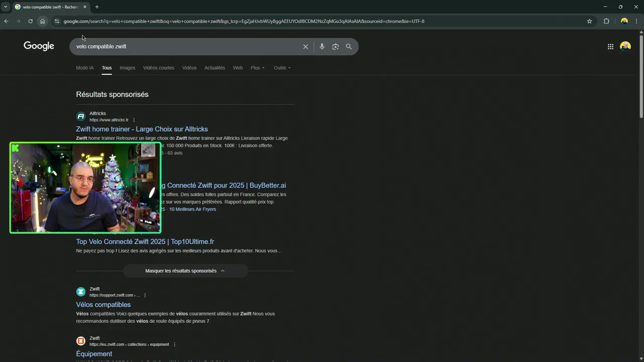Viewport: 644px width, 362px height.
Task: Click the Google logo
Action: click(39, 46)
